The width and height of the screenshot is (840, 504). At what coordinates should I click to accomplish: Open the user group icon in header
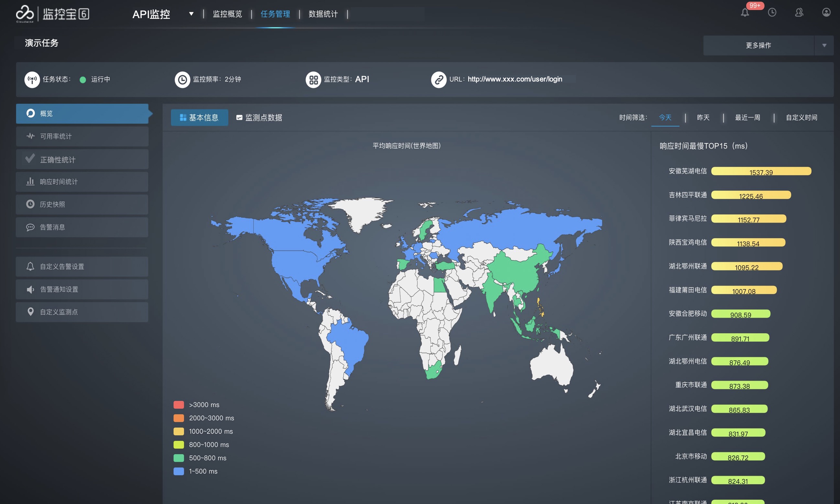tap(799, 13)
